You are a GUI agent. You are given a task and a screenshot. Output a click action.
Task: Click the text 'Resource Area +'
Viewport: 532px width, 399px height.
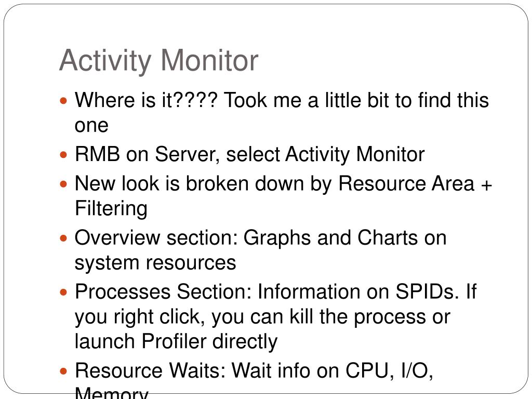pos(415,183)
